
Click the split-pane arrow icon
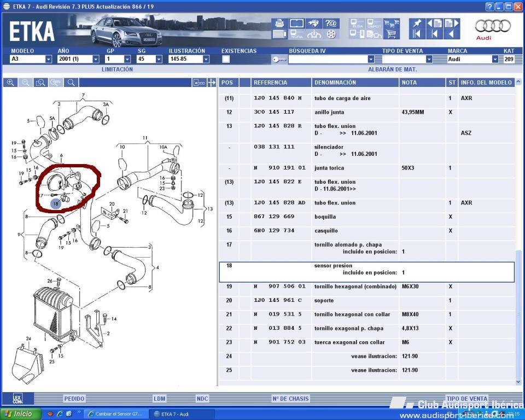tap(212, 83)
